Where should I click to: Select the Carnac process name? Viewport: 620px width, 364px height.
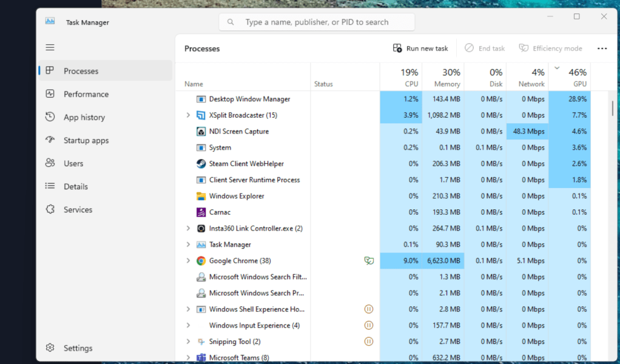click(220, 212)
